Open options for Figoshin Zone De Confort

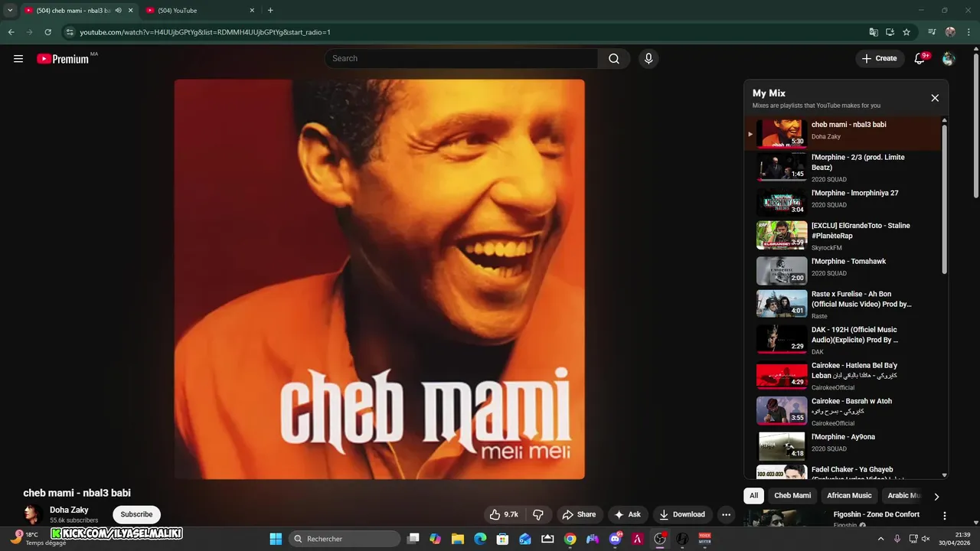coord(945,516)
